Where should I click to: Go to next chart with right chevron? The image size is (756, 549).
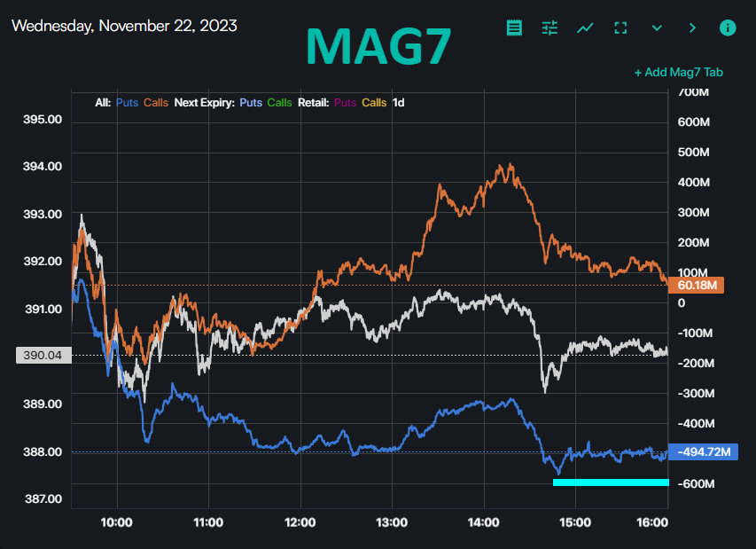(x=692, y=28)
